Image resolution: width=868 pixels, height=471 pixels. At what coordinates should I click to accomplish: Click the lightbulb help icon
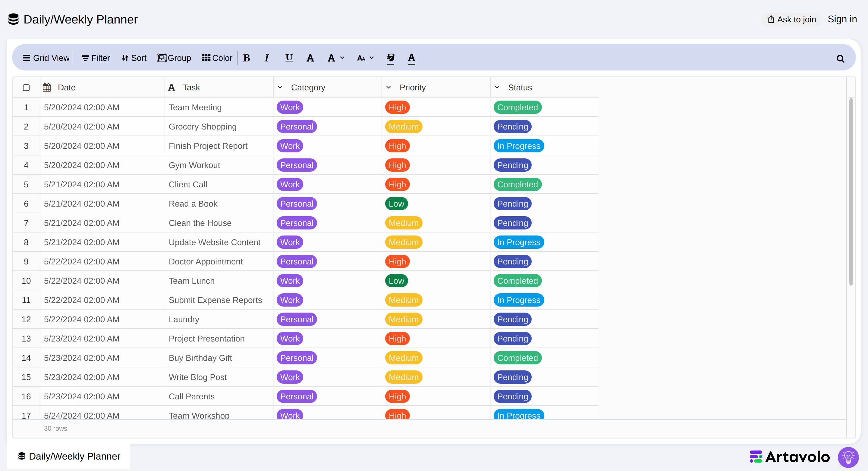(848, 457)
